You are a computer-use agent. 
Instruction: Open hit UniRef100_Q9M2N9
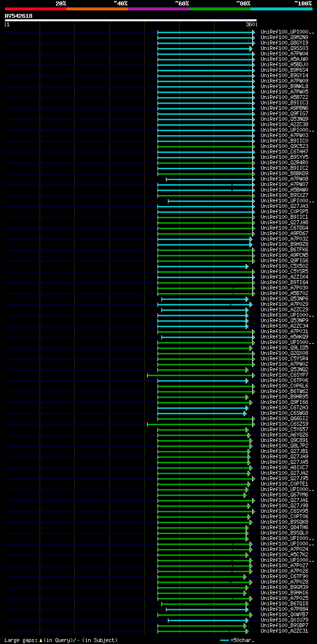click(x=284, y=37)
